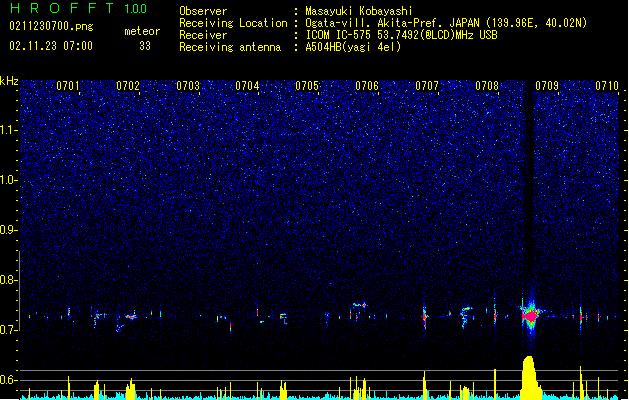
Task: Click the 'meteor' label
Action: (x=142, y=31)
